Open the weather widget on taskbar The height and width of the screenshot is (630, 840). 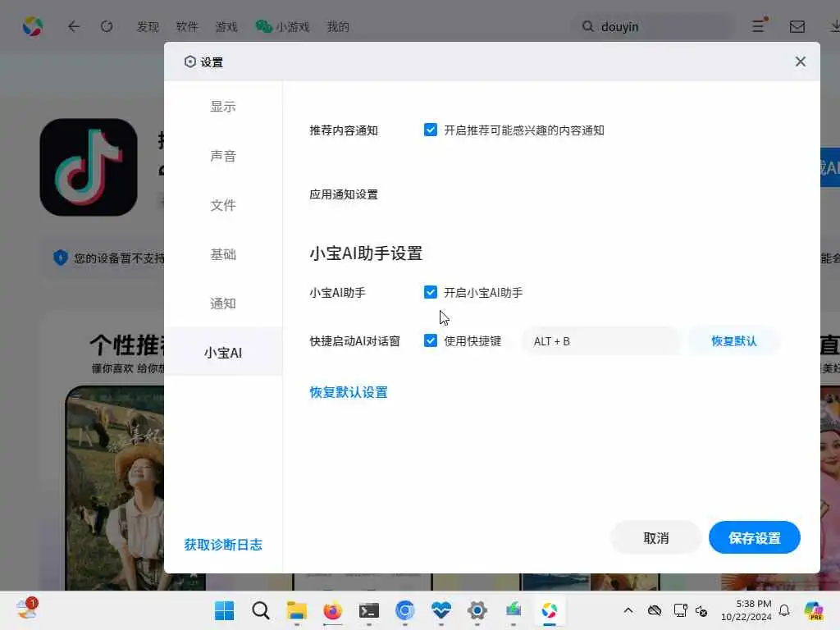pos(27,609)
